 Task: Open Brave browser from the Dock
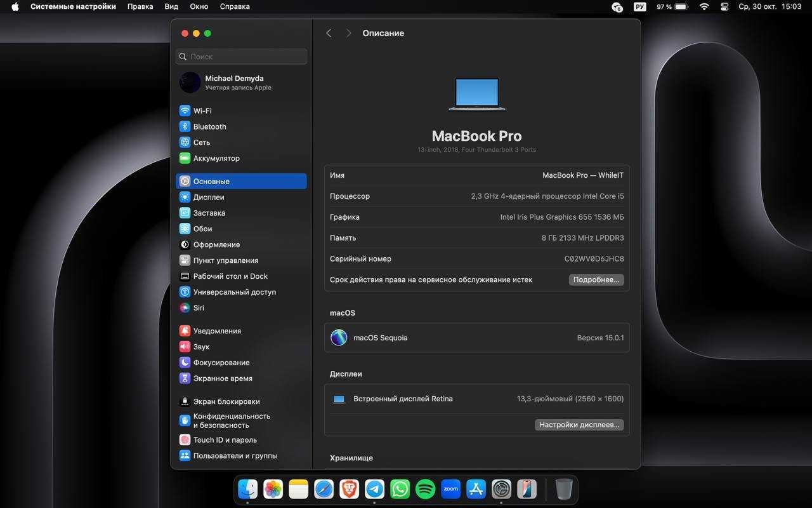tap(350, 489)
